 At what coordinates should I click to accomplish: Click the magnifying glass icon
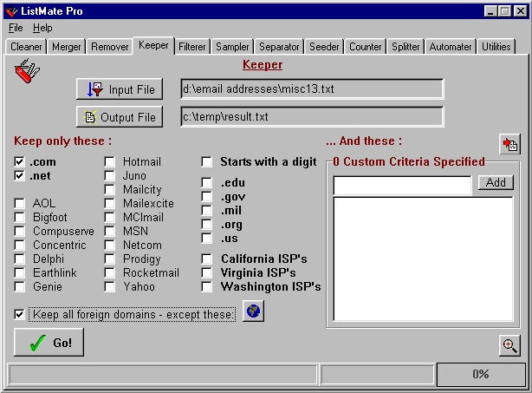point(510,345)
